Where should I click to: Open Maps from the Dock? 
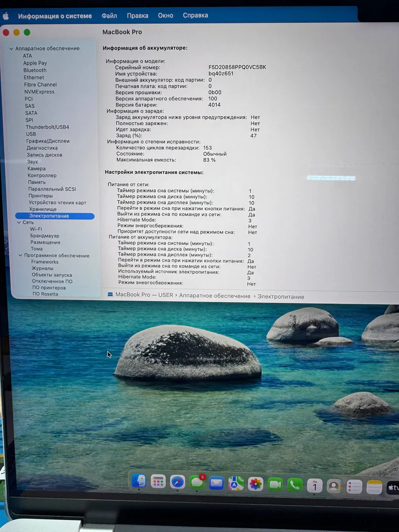click(x=236, y=484)
